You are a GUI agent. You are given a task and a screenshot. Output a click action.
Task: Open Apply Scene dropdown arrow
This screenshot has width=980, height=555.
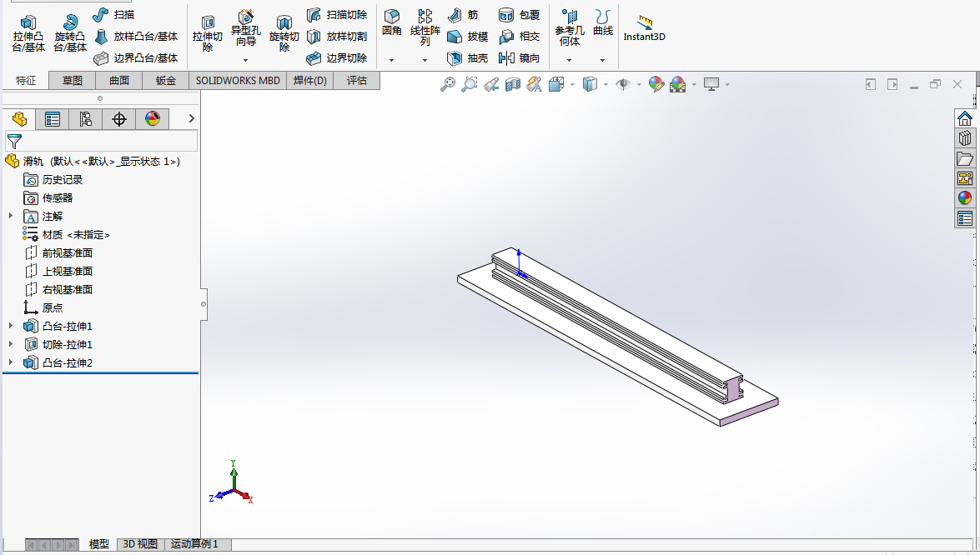[x=695, y=85]
